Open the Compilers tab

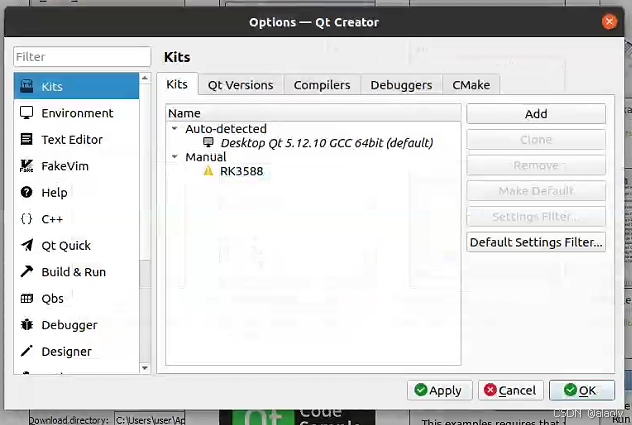tap(322, 85)
